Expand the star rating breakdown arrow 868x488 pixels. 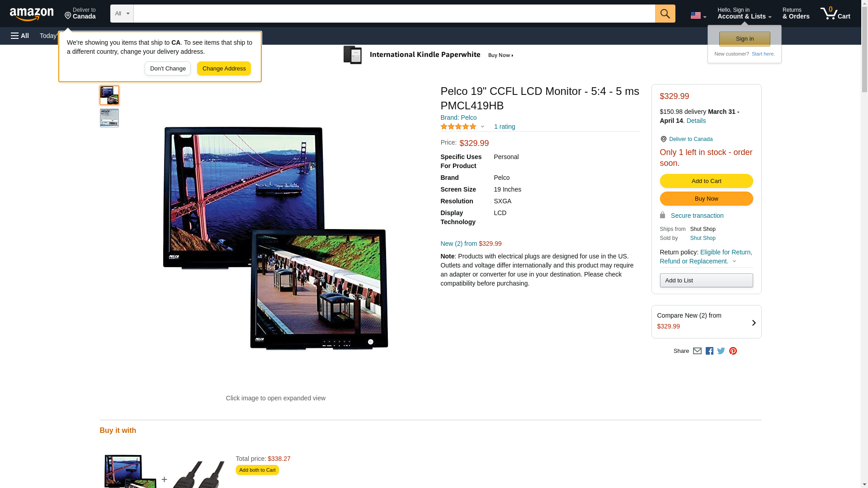click(482, 127)
